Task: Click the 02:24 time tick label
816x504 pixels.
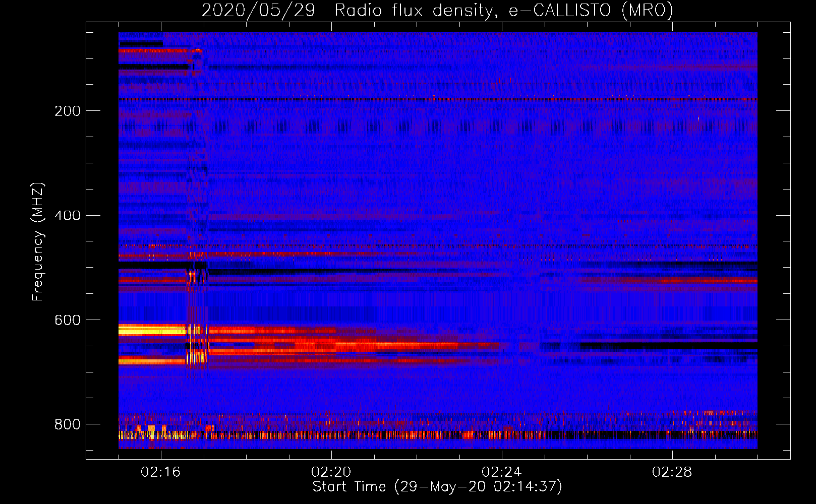Action: [502, 472]
